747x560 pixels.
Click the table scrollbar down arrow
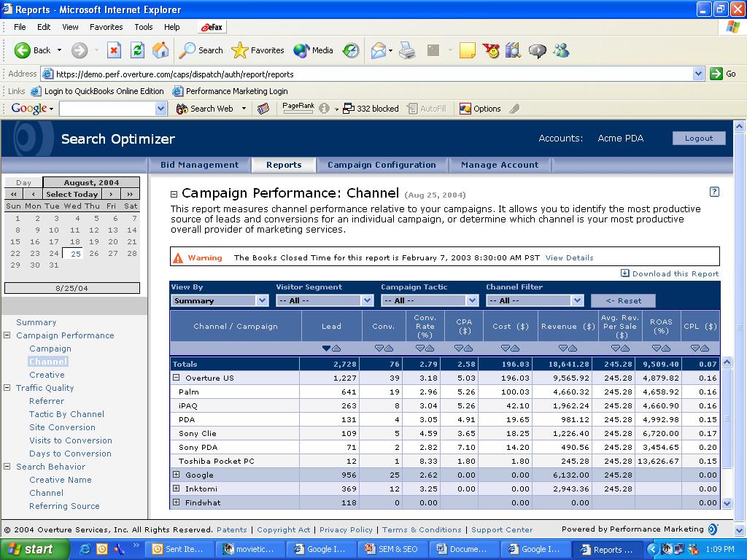727,503
